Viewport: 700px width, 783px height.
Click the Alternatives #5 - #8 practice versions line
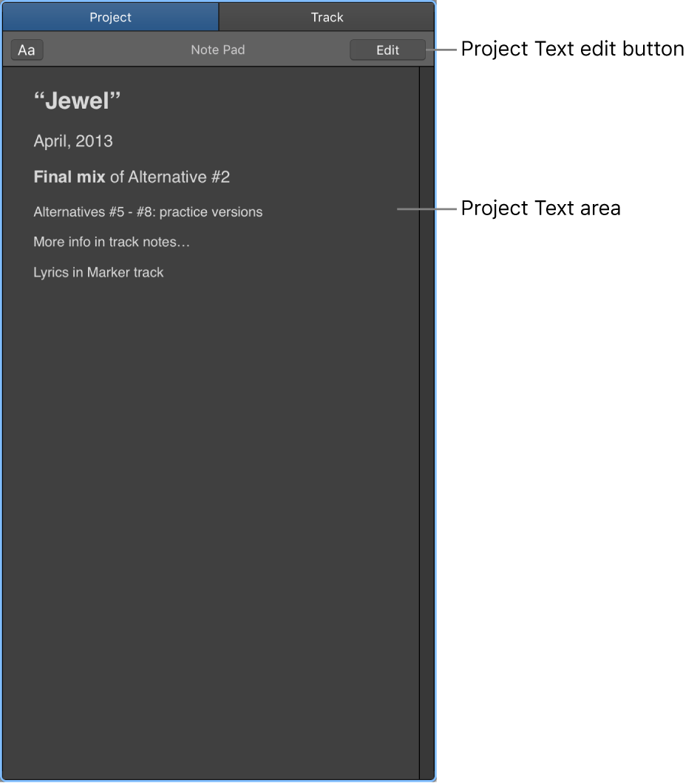point(148,212)
